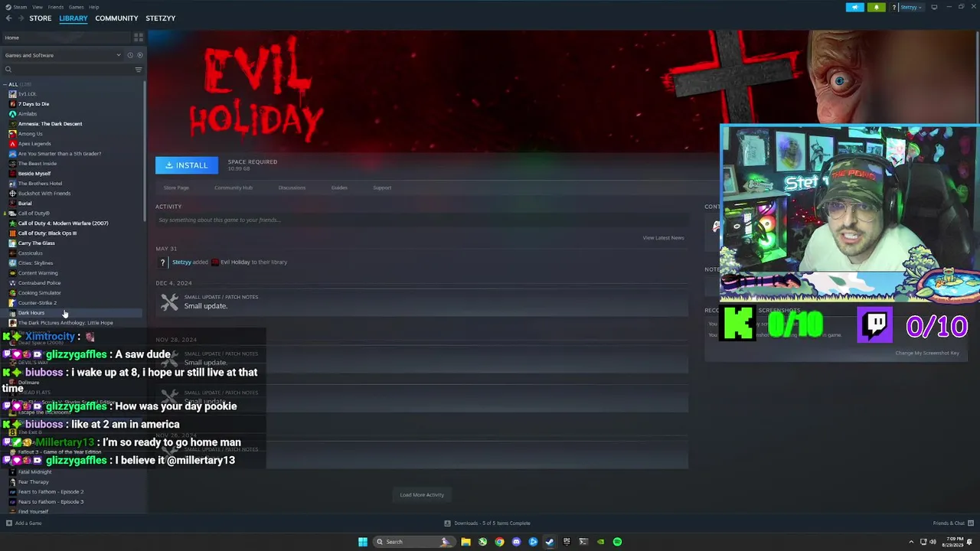
Task: Click the recent activity clock icon
Action: pyautogui.click(x=130, y=55)
